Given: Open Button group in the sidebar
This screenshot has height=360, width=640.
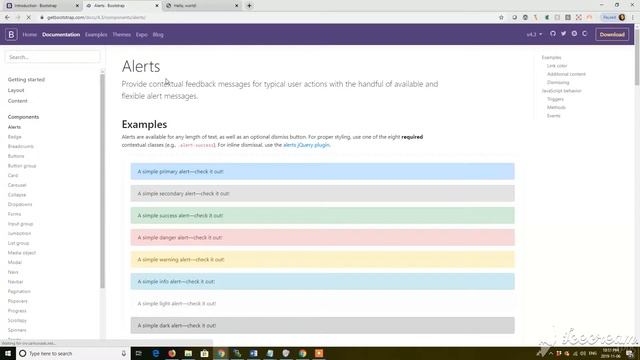Looking at the screenshot, I should pos(22,166).
